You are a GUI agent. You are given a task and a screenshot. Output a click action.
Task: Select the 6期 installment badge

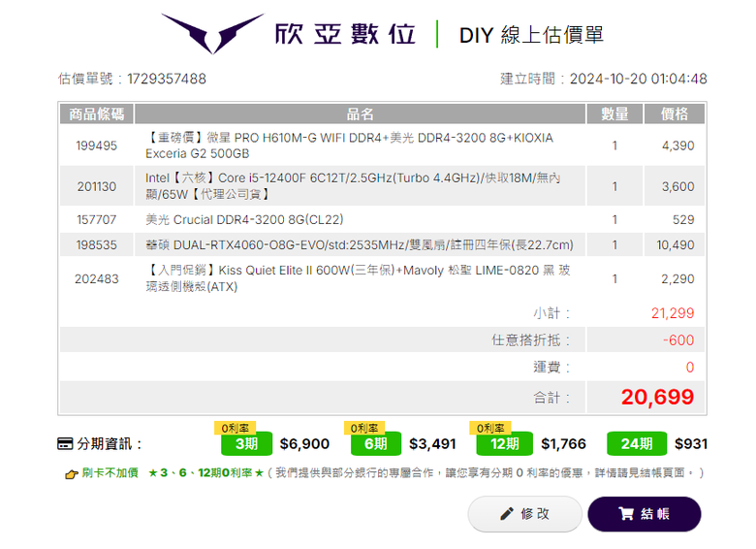tap(376, 444)
